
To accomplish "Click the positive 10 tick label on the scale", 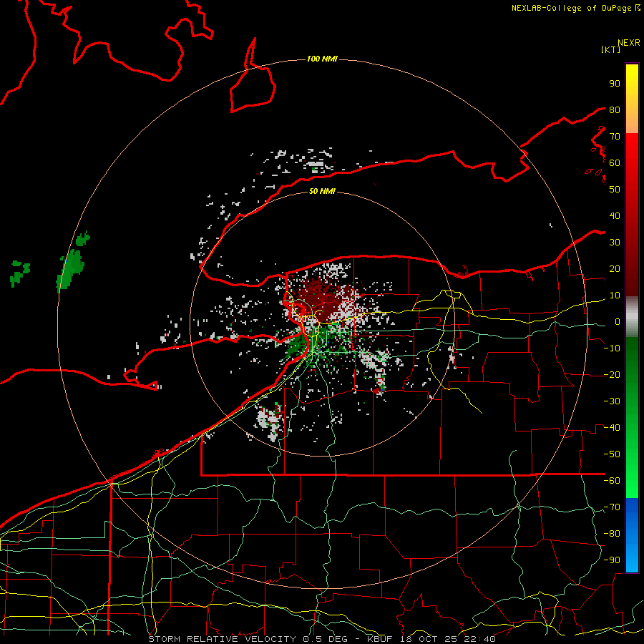I will (x=615, y=296).
